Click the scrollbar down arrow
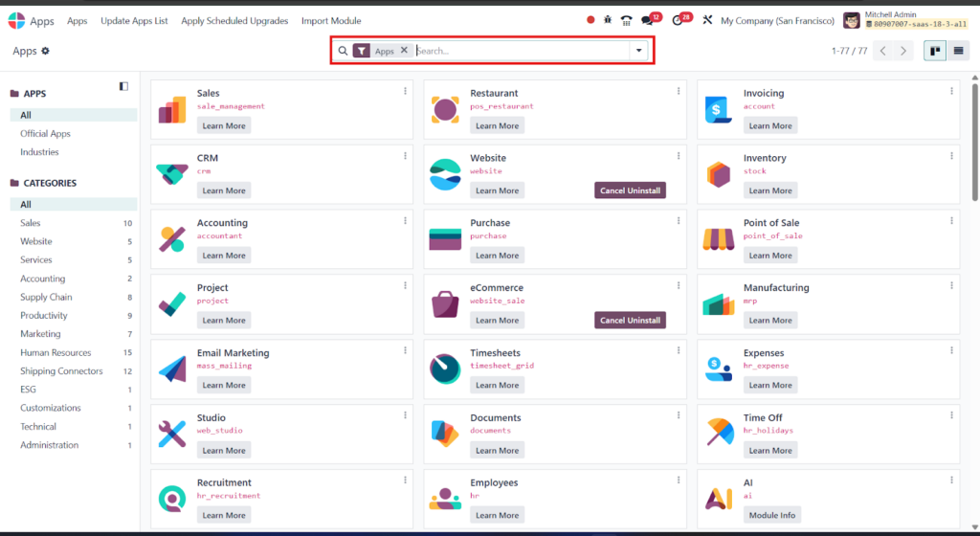This screenshot has height=536, width=980. pyautogui.click(x=975, y=527)
